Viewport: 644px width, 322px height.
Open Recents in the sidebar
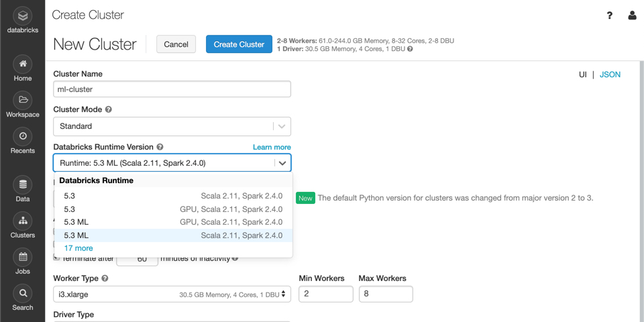pos(23,142)
